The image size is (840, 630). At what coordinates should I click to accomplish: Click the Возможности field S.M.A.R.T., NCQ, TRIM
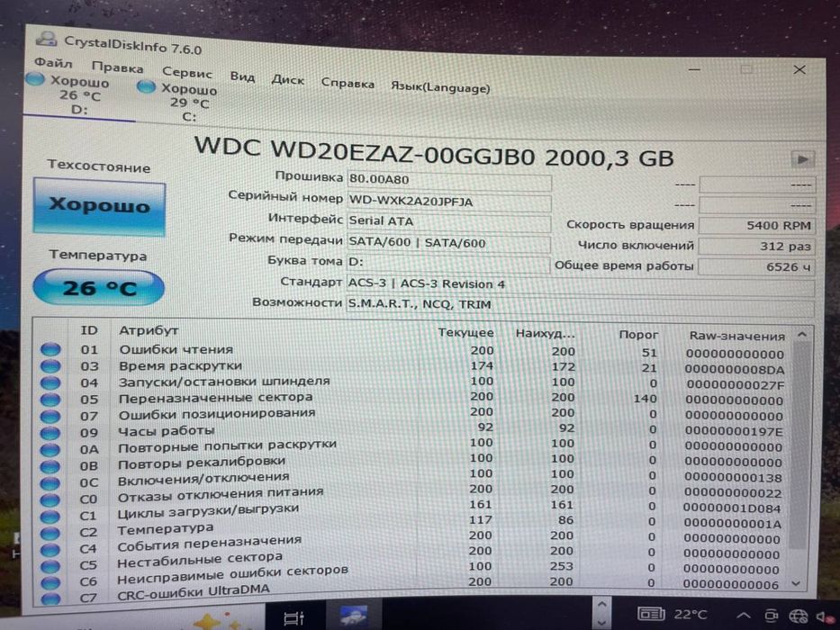tap(581, 305)
